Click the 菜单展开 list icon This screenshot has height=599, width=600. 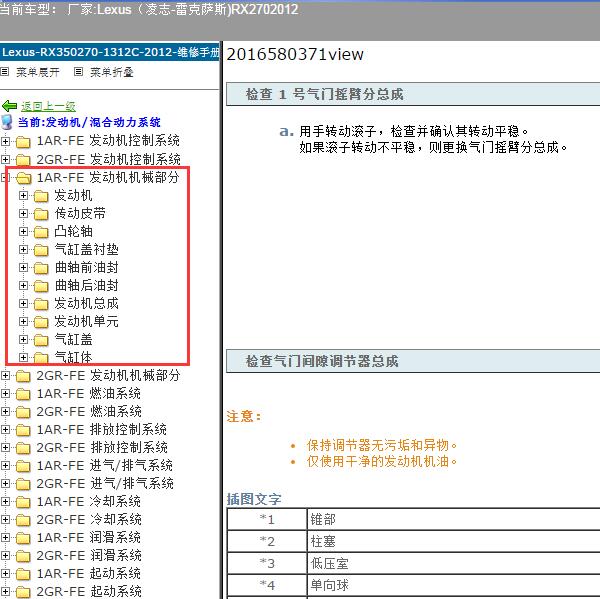point(5,72)
